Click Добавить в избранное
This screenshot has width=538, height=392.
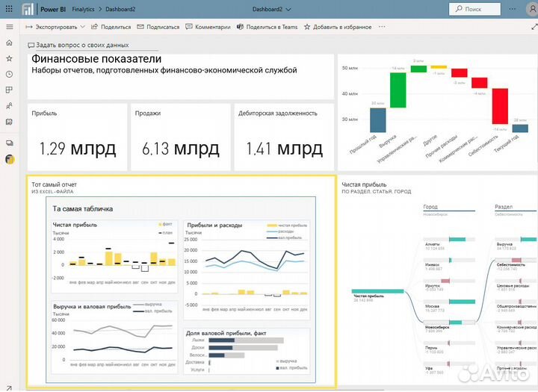[338, 27]
